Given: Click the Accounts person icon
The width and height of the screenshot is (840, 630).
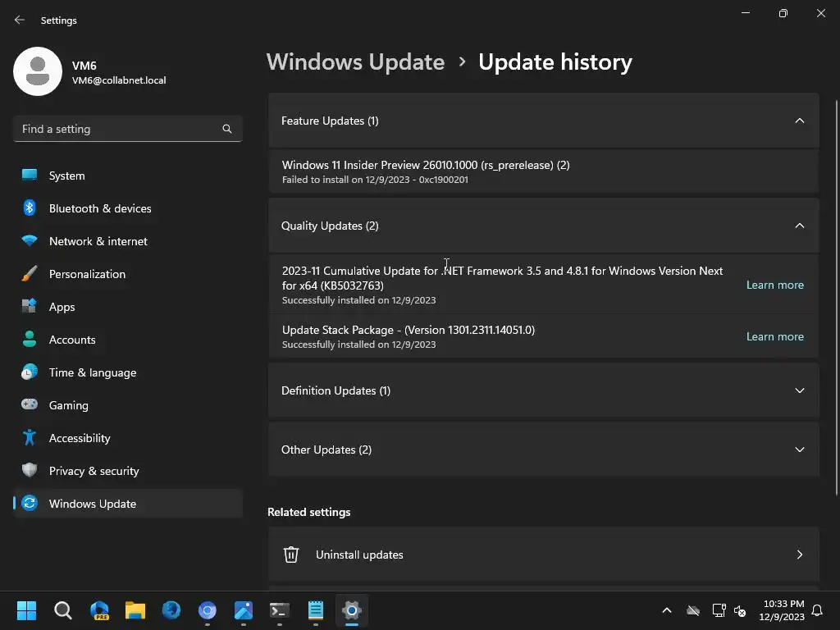Looking at the screenshot, I should point(30,339).
